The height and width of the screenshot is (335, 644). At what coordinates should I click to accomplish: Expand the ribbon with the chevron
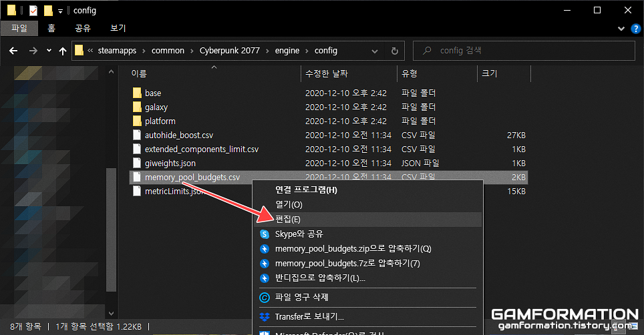pos(621,29)
